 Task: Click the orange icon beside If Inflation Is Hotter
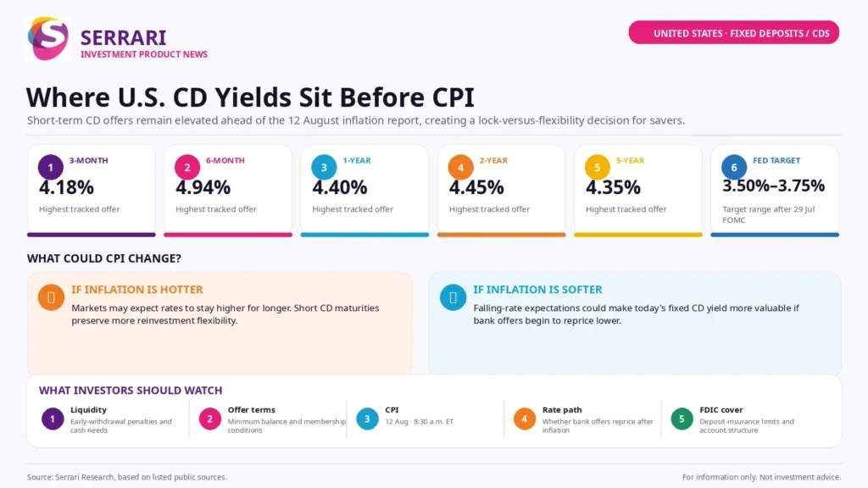[51, 297]
